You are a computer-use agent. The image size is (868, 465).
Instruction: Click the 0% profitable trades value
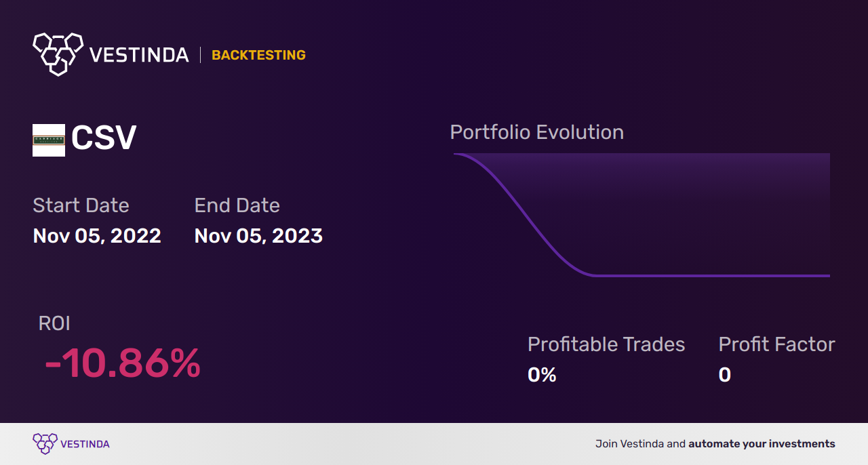pos(542,375)
